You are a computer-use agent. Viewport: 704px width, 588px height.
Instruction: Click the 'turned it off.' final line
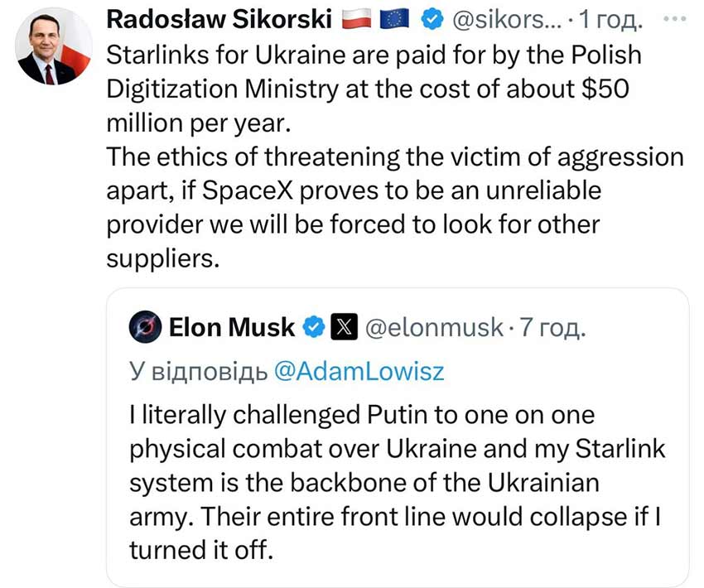tap(201, 549)
